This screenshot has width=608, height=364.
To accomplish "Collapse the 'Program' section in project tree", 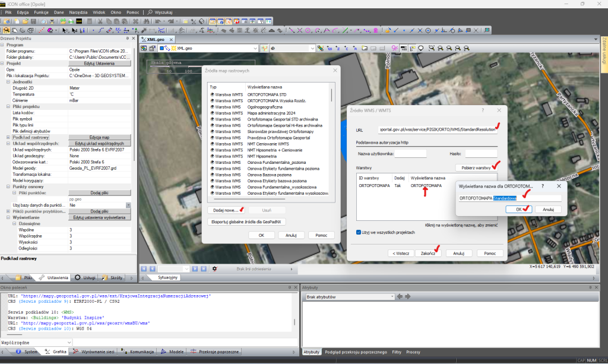I will (2, 45).
